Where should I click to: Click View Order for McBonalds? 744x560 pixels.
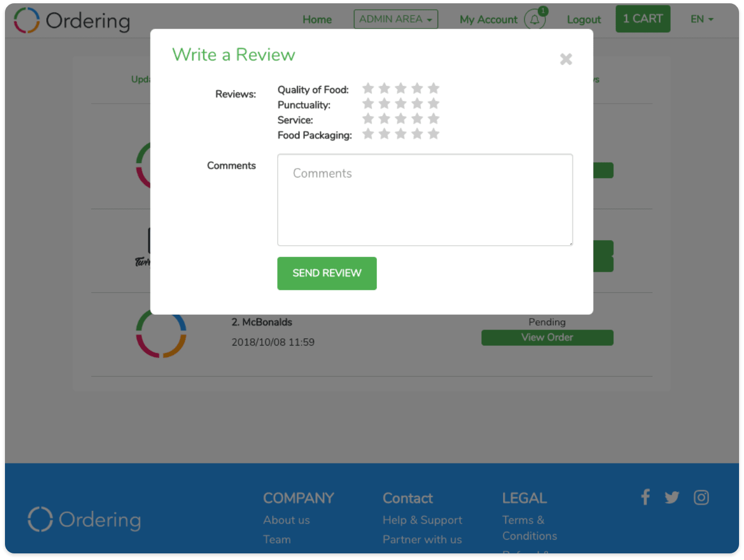click(547, 337)
